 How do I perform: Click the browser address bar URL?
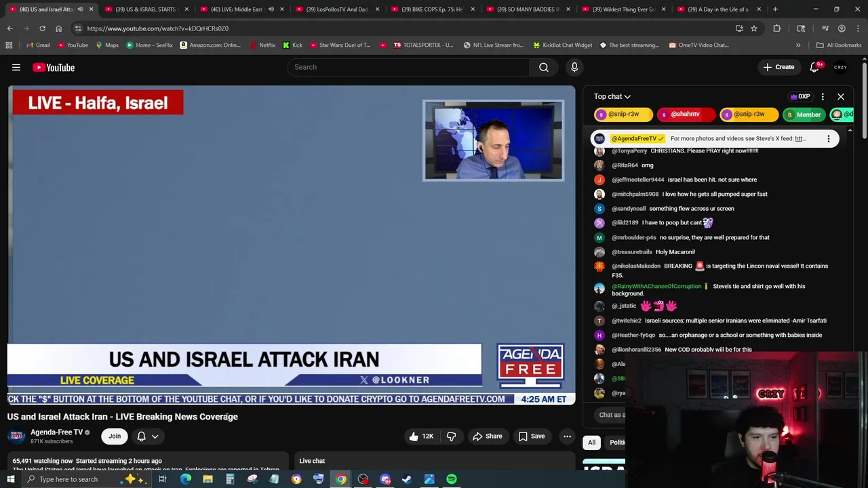157,28
